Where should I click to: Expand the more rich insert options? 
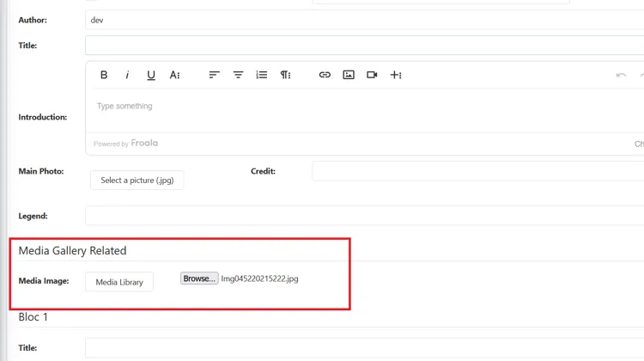click(396, 76)
